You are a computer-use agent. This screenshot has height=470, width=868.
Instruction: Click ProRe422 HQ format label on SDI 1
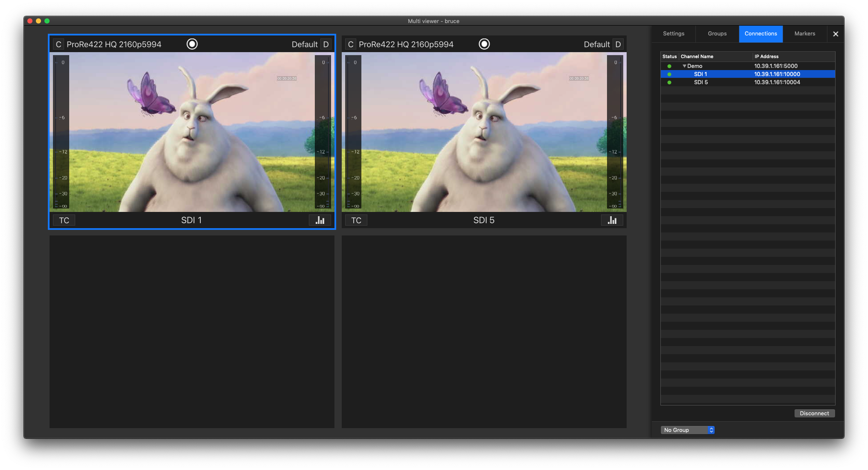[114, 44]
